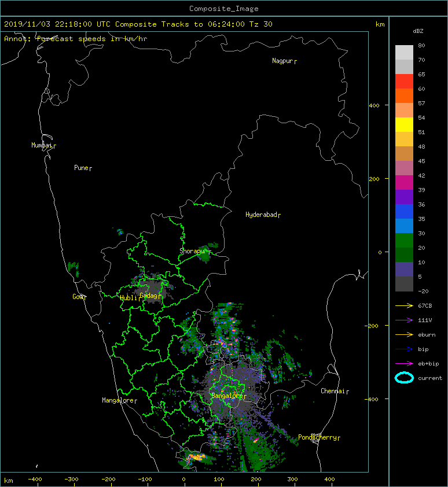Select the bright green swatch near 30 dBZ
Viewport: 448px width, 487px height.
click(x=404, y=241)
